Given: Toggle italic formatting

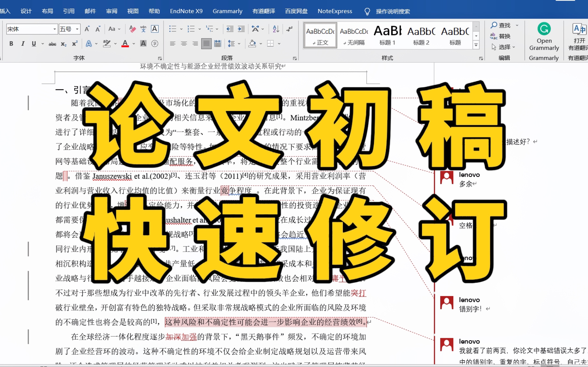Looking at the screenshot, I should 22,44.
